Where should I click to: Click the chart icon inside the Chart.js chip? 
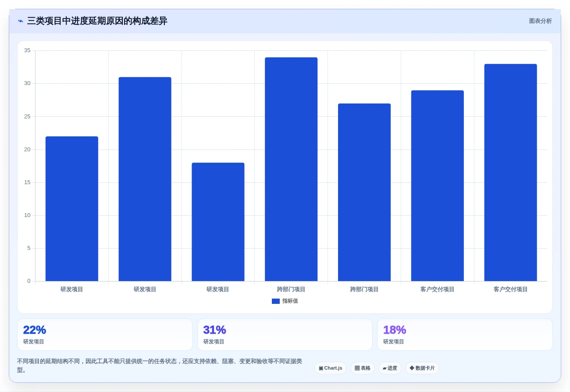pos(321,368)
